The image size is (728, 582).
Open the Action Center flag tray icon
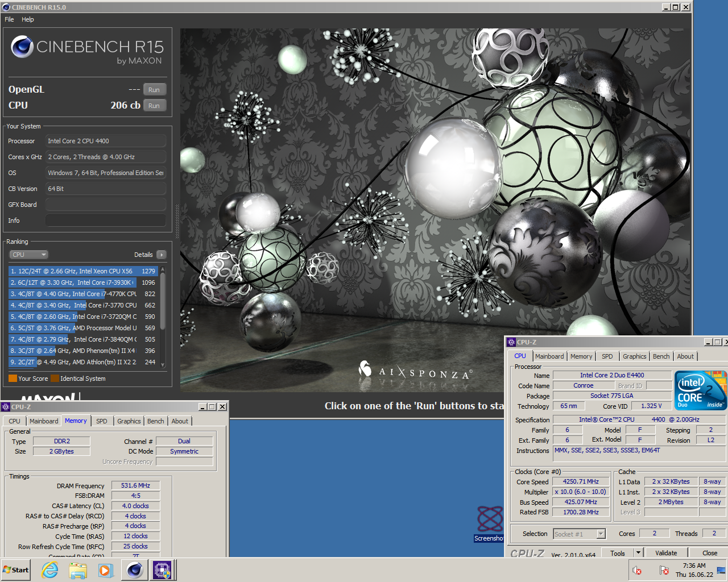click(664, 570)
